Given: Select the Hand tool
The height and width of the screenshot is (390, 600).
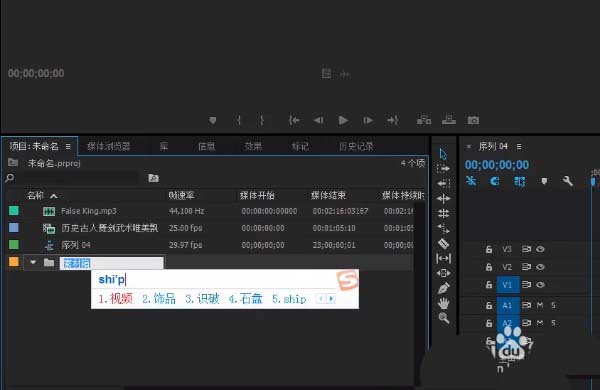Looking at the screenshot, I should (443, 304).
